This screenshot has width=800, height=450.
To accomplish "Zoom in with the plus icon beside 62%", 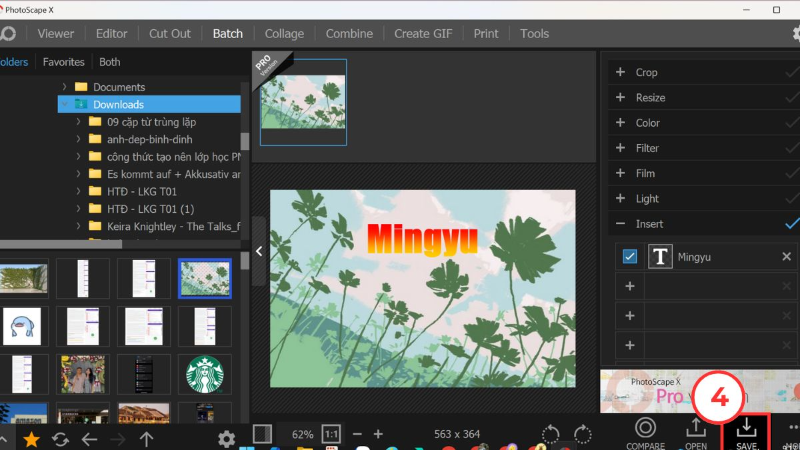I will click(x=378, y=434).
